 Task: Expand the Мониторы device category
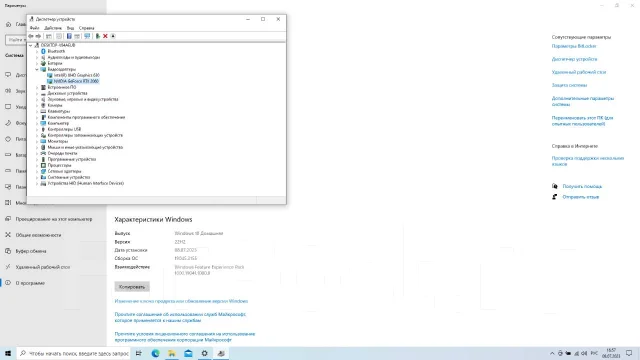[37, 141]
